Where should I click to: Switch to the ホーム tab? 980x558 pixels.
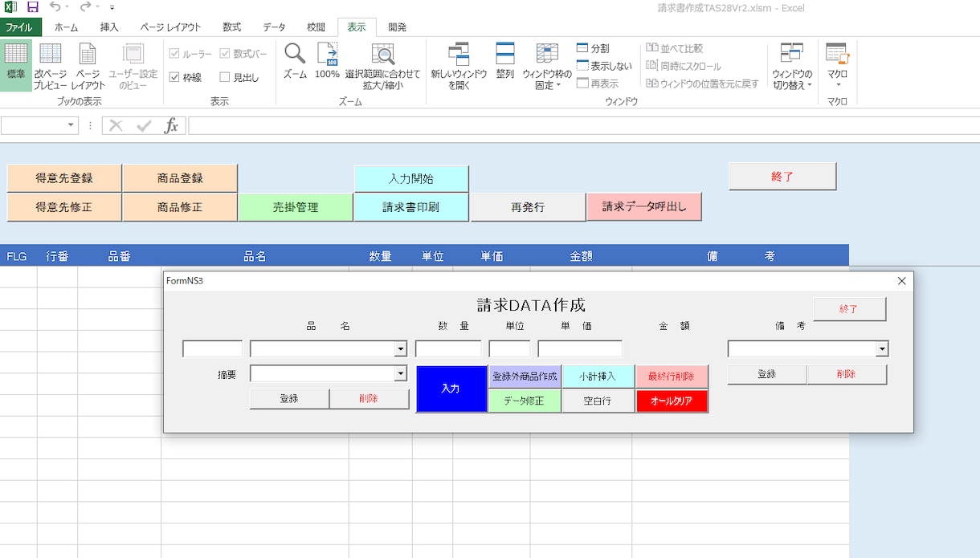click(x=66, y=27)
